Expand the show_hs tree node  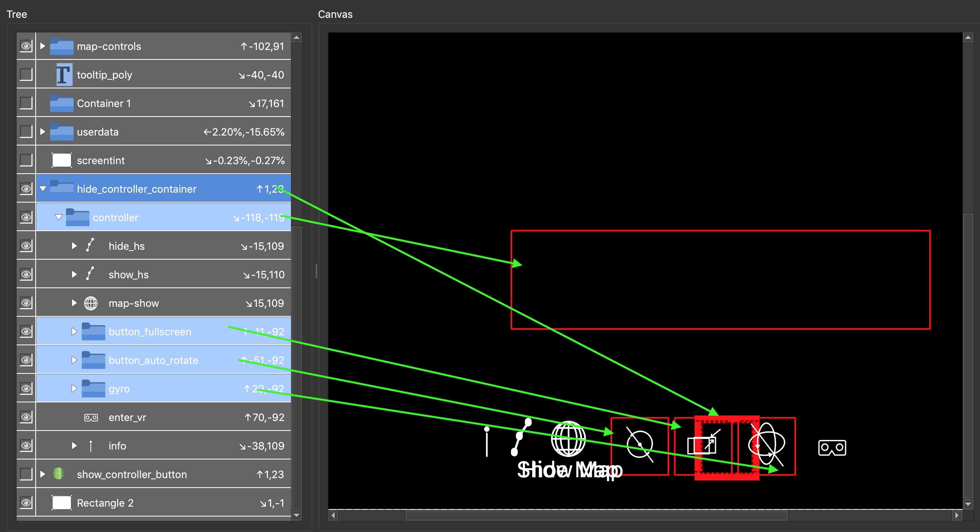coord(74,274)
